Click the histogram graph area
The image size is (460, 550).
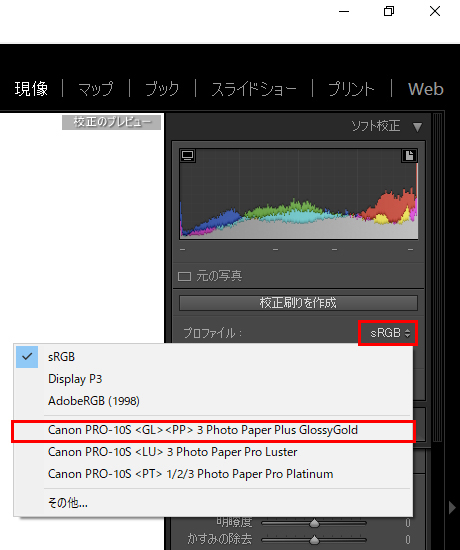coord(299,194)
